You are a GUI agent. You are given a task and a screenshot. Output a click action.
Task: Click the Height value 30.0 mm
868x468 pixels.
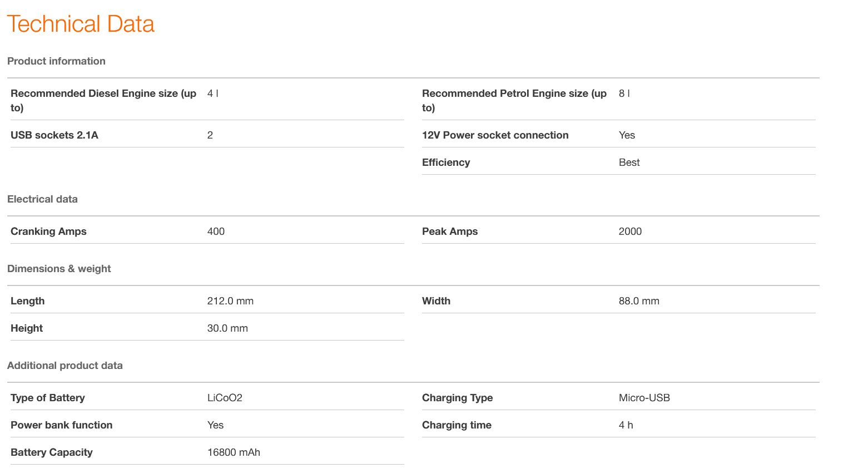(227, 328)
